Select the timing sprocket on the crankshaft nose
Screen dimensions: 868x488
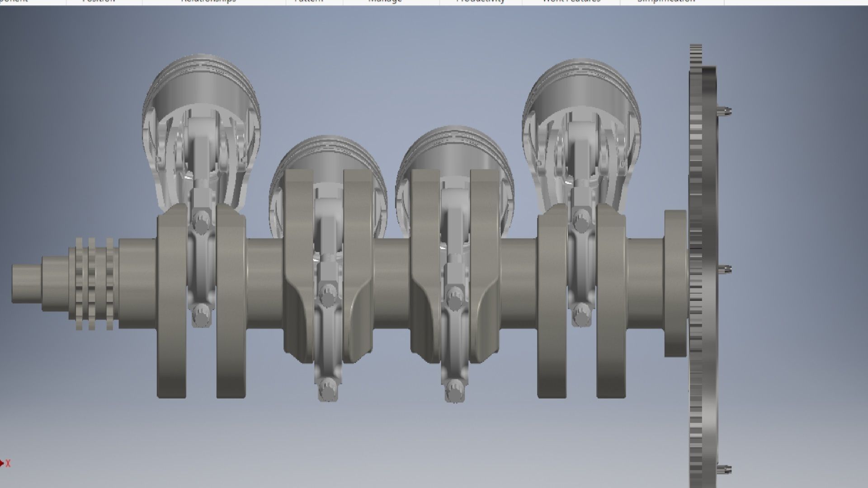pos(94,283)
